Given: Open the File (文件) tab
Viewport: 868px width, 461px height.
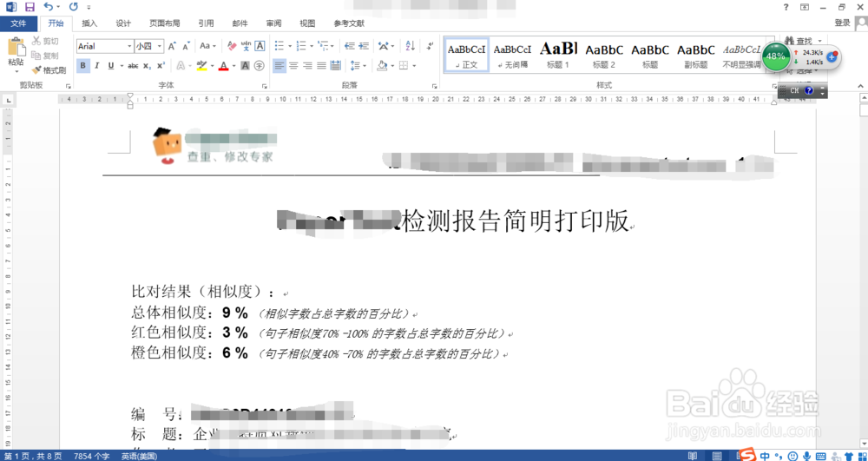Looking at the screenshot, I should [19, 23].
